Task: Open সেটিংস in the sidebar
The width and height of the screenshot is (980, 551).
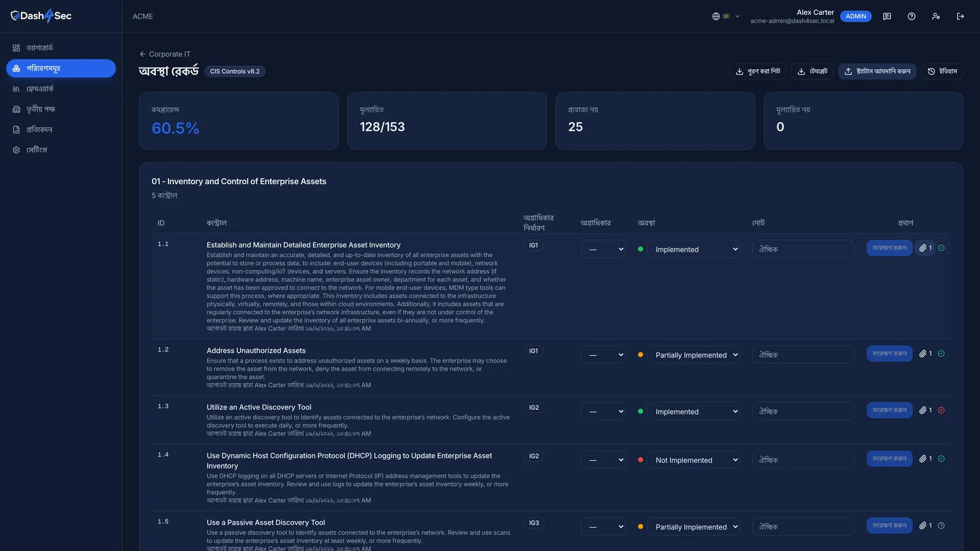Action: pyautogui.click(x=61, y=150)
